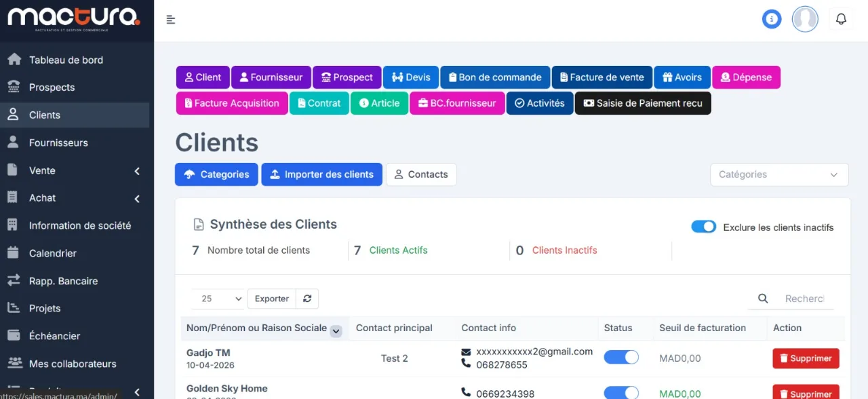Screen dimensions: 868x399
Task: Toggle Exclure les clients inactifs switch
Action: (x=704, y=227)
